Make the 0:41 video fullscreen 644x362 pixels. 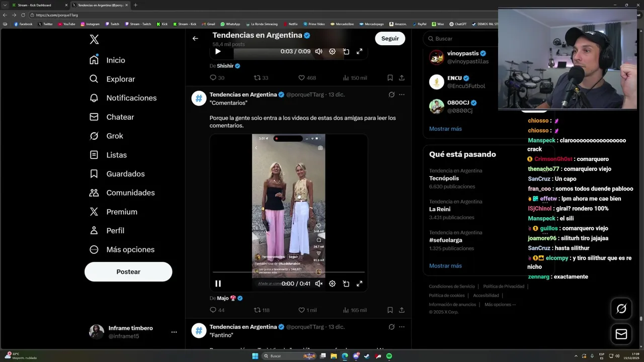(x=359, y=284)
